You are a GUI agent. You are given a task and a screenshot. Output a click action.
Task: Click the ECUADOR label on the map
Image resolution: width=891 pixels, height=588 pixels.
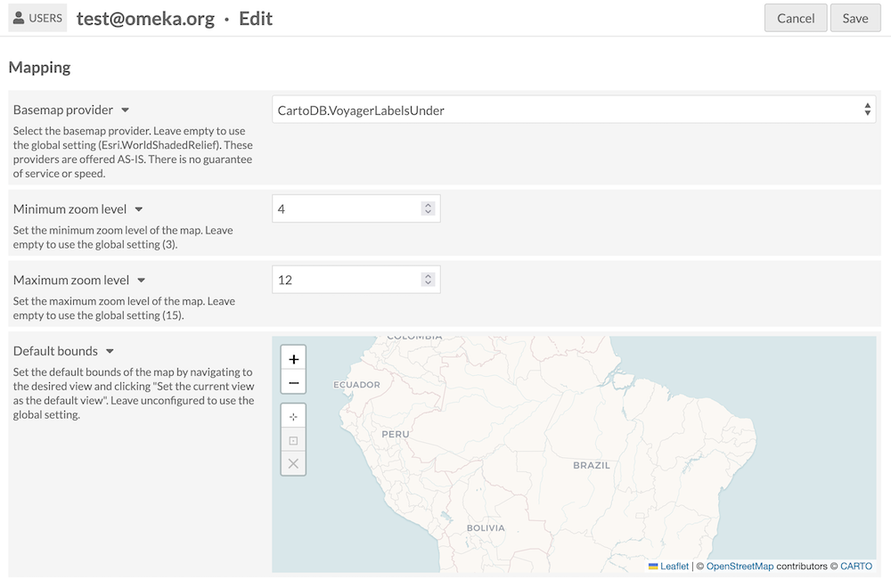click(x=357, y=385)
